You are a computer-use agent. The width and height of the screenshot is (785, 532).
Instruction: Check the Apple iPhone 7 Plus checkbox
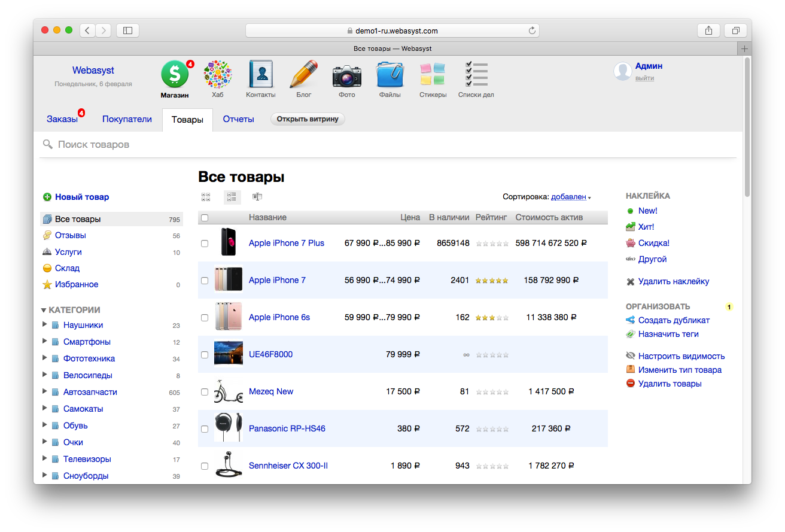(205, 244)
